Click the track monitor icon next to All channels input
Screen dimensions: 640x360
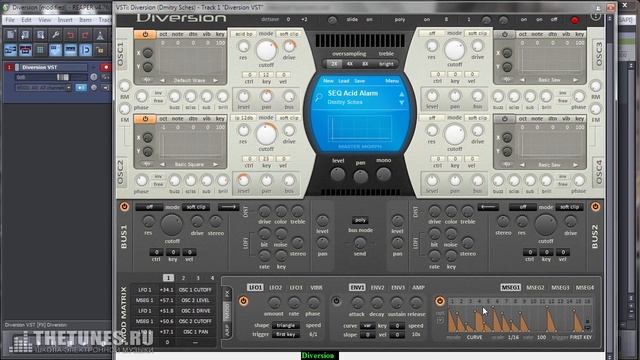coord(81,87)
